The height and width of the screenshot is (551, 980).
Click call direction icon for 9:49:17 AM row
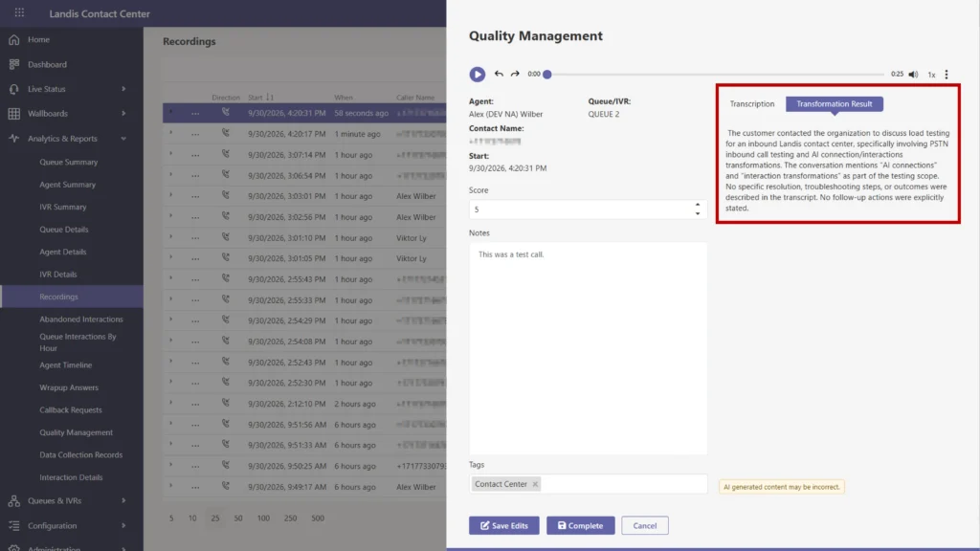pos(226,486)
